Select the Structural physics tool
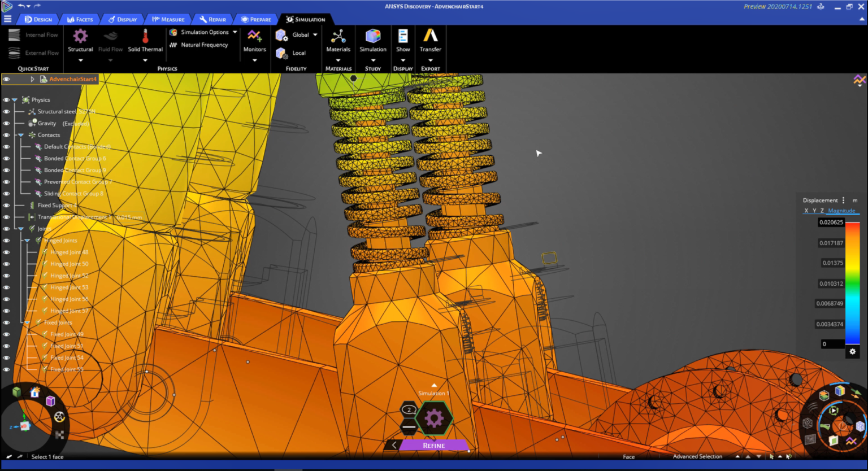Viewport: 868px width, 471px height. click(80, 40)
